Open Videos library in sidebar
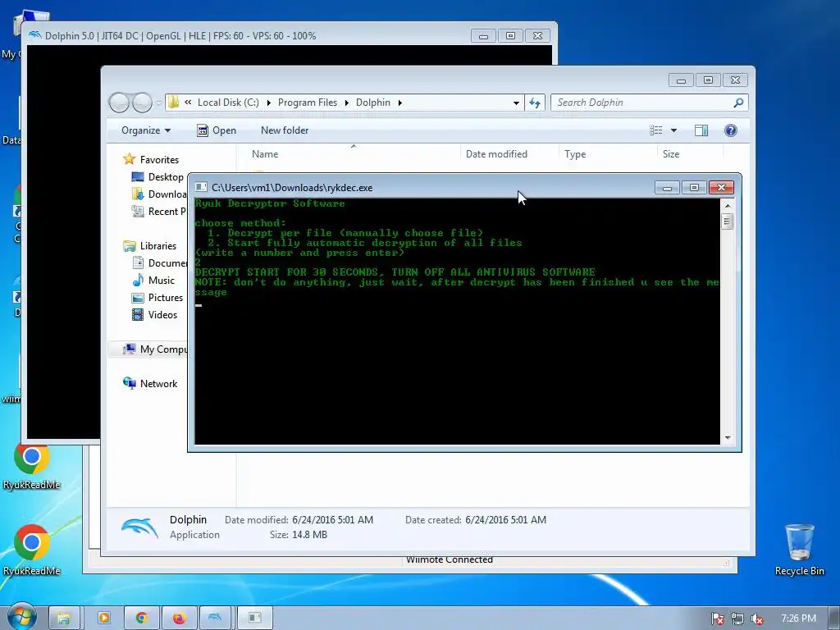 pyautogui.click(x=154, y=314)
